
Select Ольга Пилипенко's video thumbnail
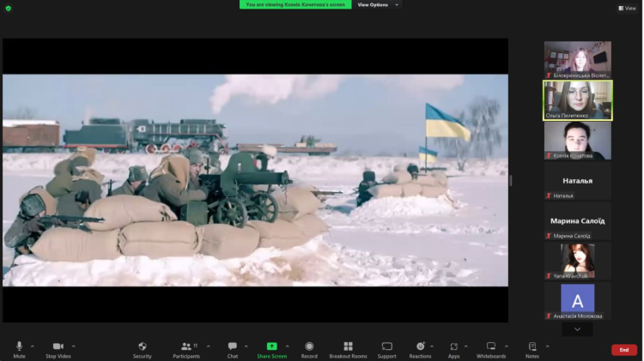[577, 100]
